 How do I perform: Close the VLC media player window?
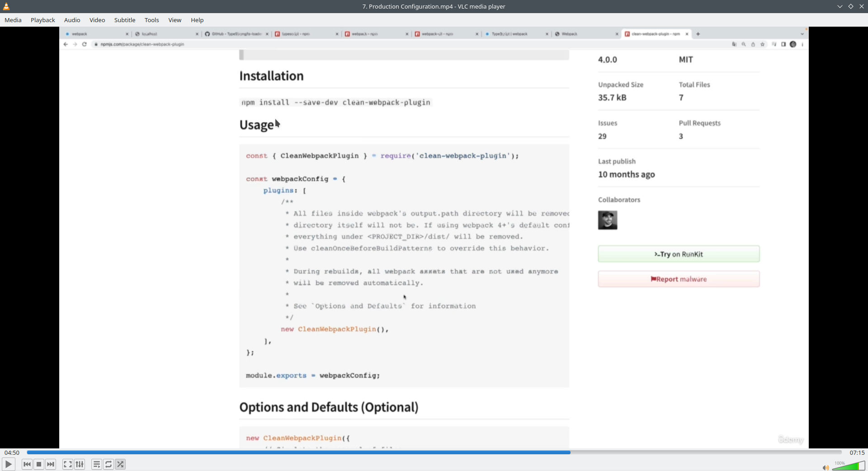point(862,6)
